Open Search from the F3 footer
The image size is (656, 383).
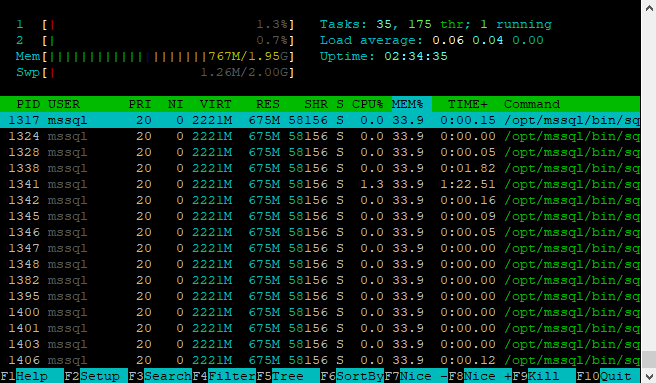[160, 376]
